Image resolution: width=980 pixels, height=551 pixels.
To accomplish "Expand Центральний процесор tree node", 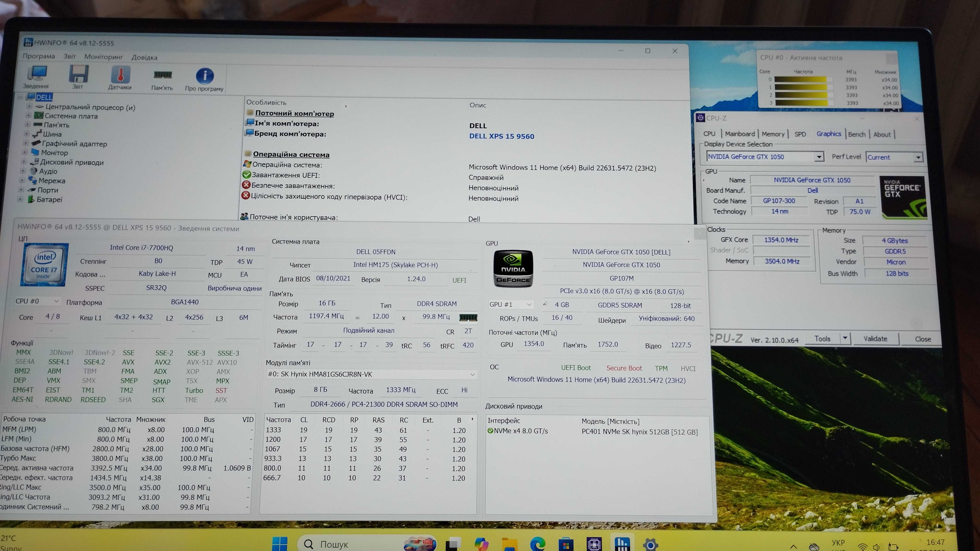I will (29, 106).
